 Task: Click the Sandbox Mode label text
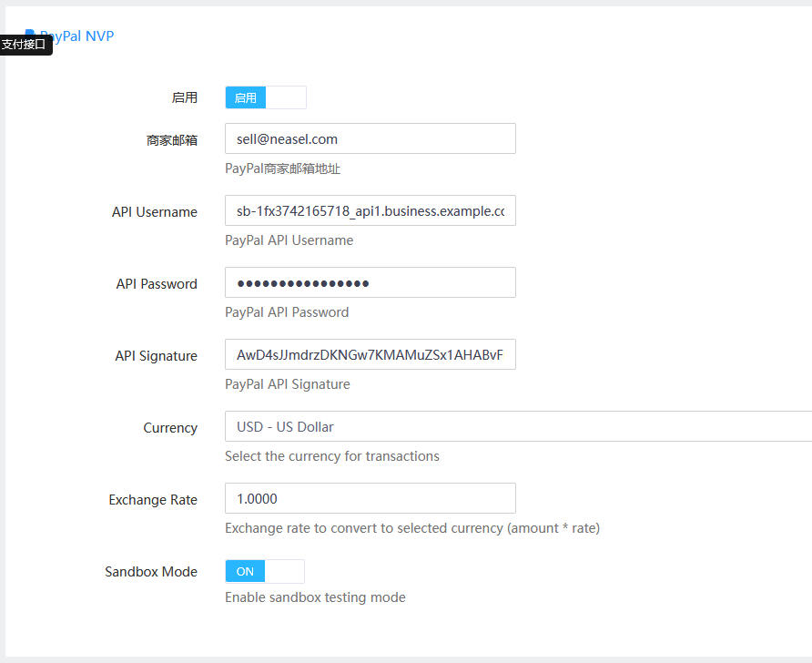pyautogui.click(x=151, y=572)
